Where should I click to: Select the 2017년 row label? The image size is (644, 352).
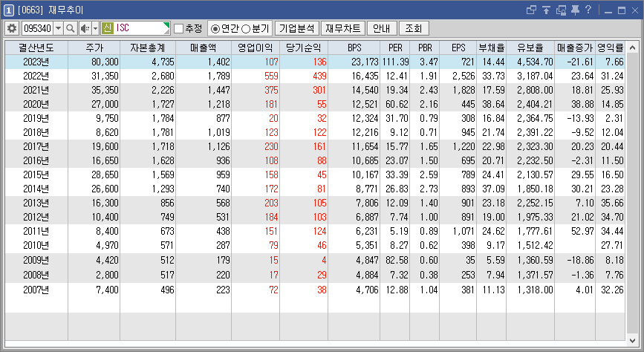[x=36, y=146]
